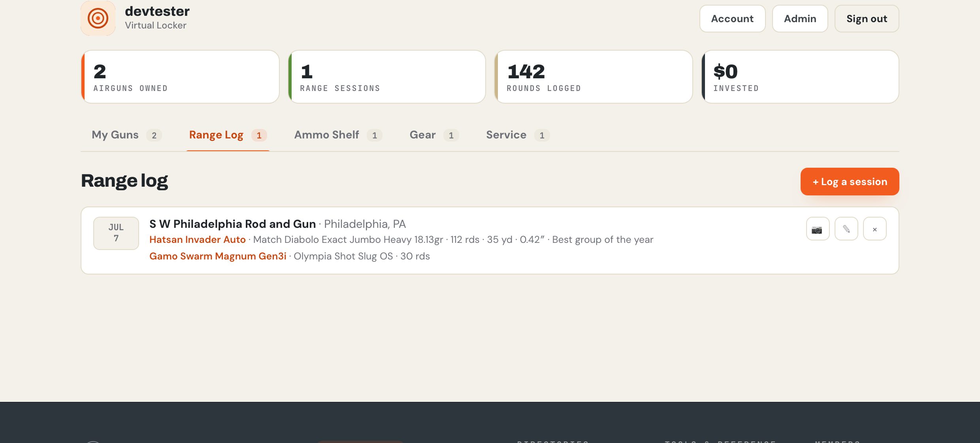The image size is (980, 443).
Task: Sign out of the account
Action: pyautogui.click(x=867, y=19)
